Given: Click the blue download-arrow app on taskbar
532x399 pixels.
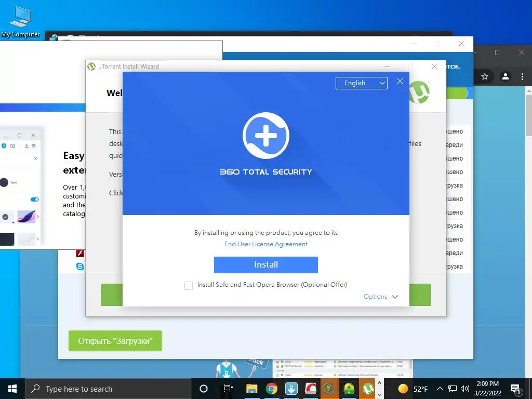Looking at the screenshot, I should [x=291, y=389].
